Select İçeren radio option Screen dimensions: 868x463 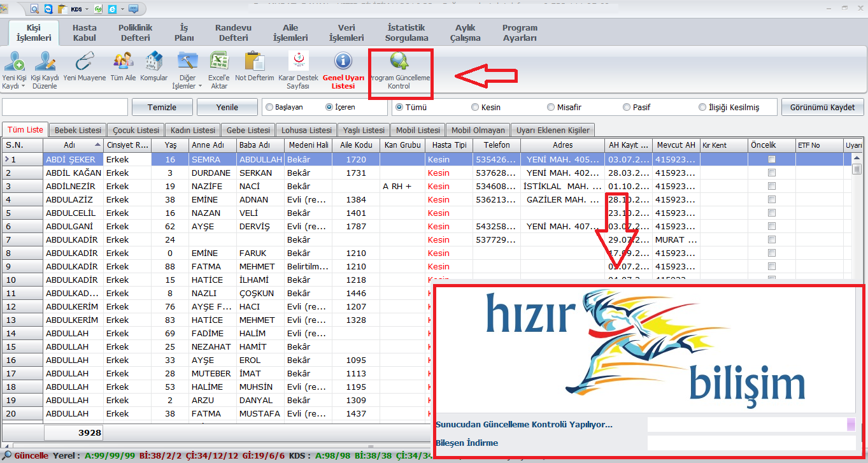click(329, 107)
